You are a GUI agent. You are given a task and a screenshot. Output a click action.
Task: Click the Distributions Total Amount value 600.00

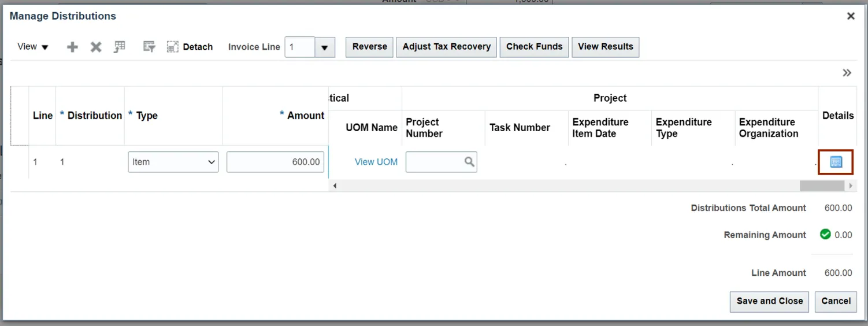tap(838, 208)
